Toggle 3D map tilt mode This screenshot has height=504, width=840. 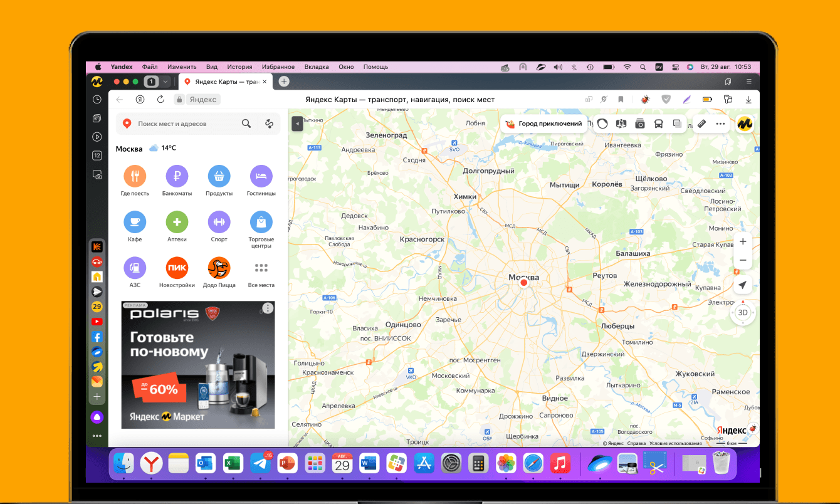(x=743, y=312)
